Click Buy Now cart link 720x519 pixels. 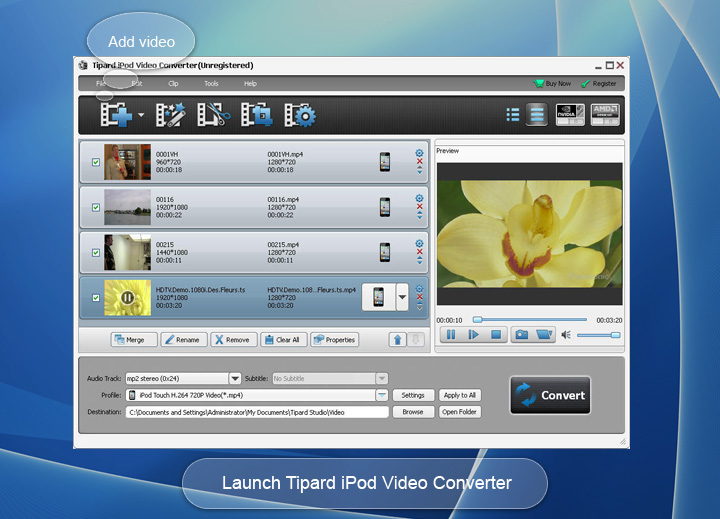click(x=552, y=84)
